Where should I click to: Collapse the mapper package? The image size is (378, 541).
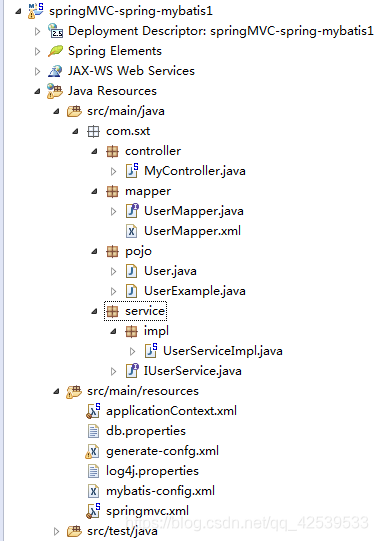tap(94, 191)
